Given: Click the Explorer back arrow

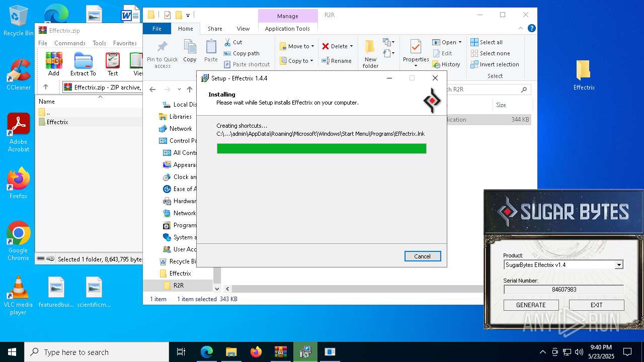Looking at the screenshot, I should pyautogui.click(x=152, y=89).
